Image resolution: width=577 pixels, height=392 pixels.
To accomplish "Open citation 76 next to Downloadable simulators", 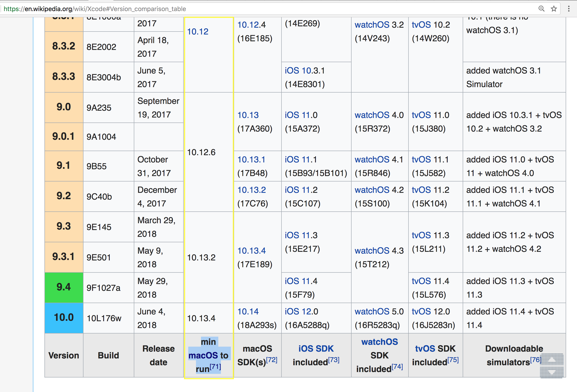I will coord(535,360).
